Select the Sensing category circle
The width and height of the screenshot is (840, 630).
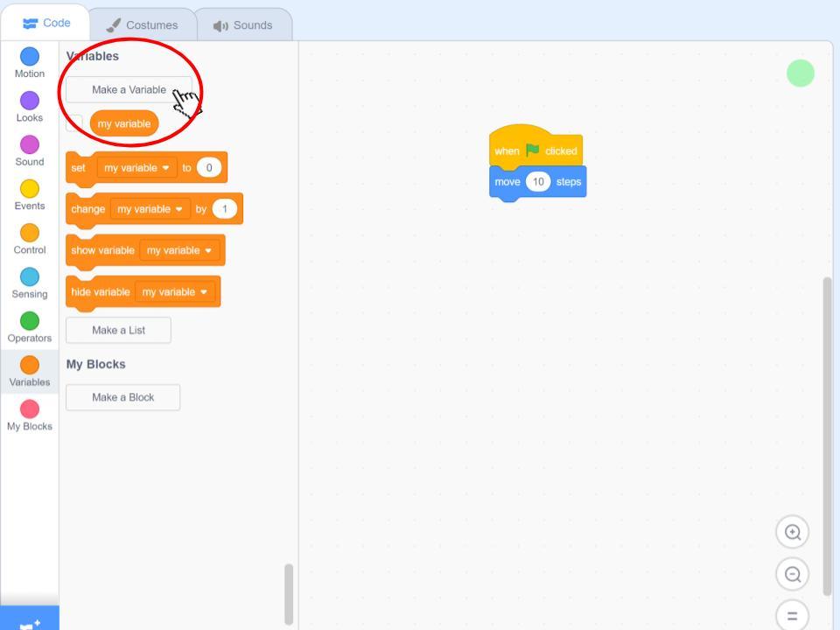(x=30, y=276)
